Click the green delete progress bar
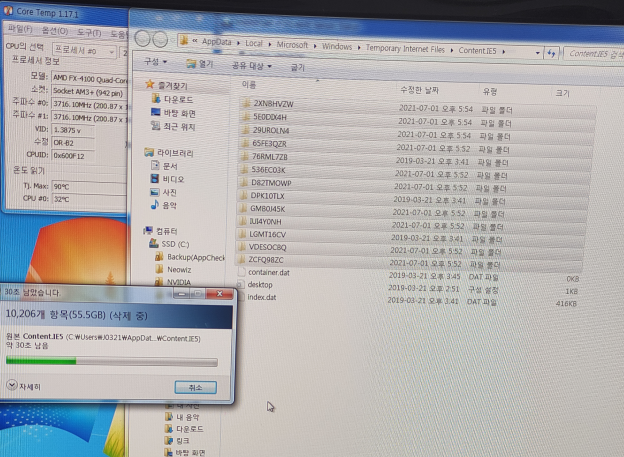 click(111, 361)
